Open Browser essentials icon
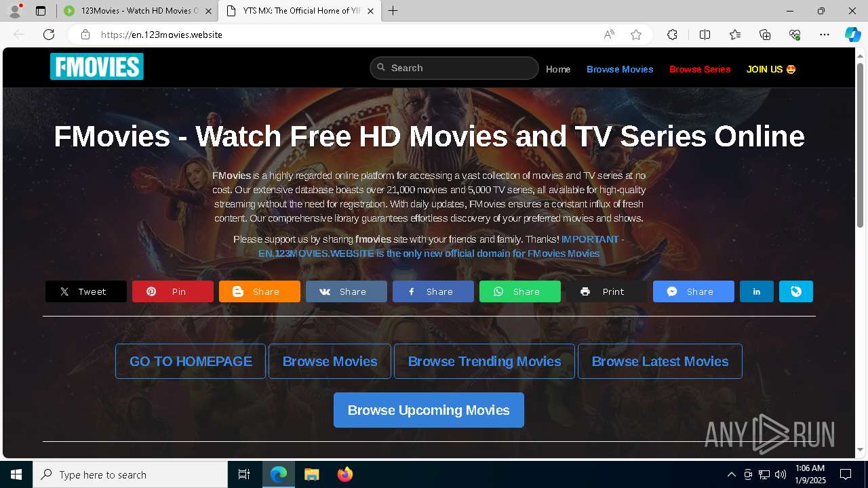 [x=795, y=35]
